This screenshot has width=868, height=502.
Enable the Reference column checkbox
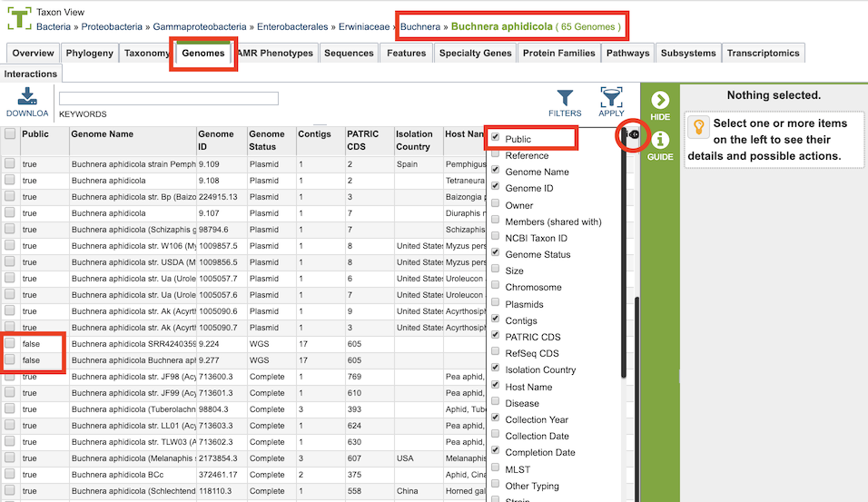pyautogui.click(x=496, y=153)
